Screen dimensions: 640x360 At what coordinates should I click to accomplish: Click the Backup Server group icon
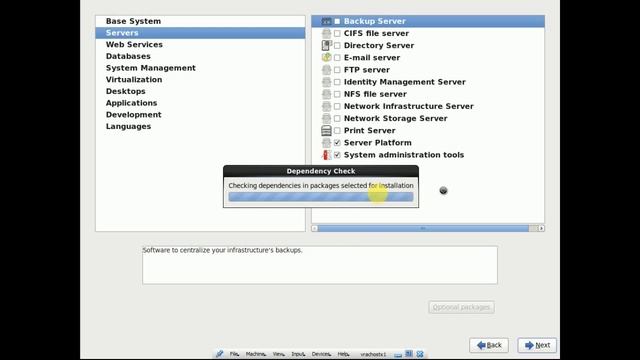(326, 21)
